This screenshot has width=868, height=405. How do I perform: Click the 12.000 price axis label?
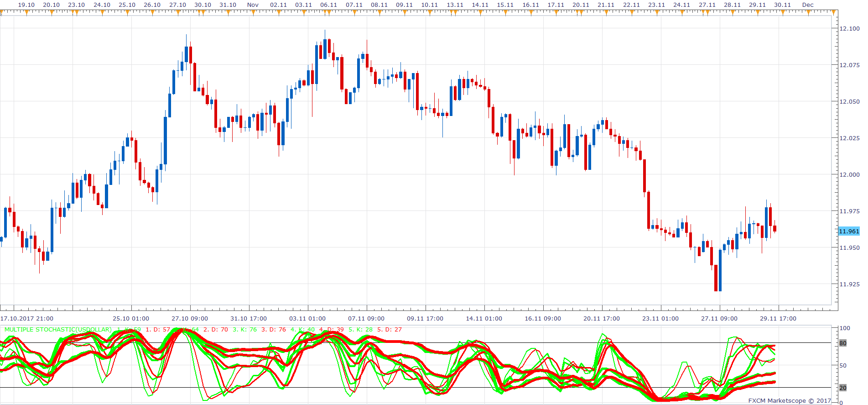pos(849,174)
